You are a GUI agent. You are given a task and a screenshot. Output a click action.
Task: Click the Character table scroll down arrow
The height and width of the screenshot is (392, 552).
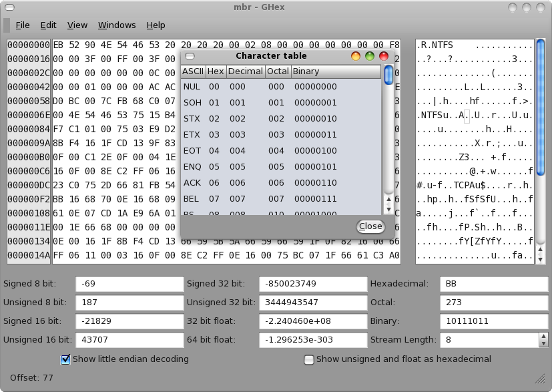point(388,209)
